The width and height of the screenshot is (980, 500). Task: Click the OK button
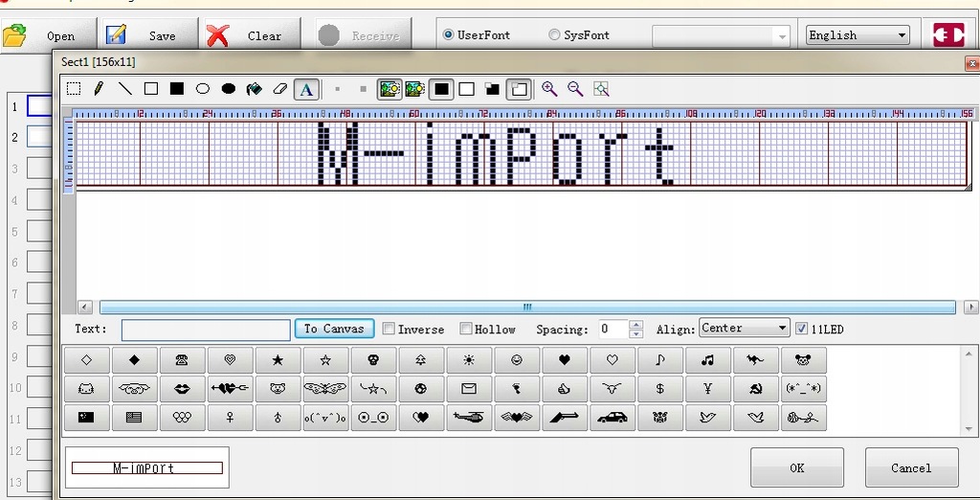click(x=797, y=467)
